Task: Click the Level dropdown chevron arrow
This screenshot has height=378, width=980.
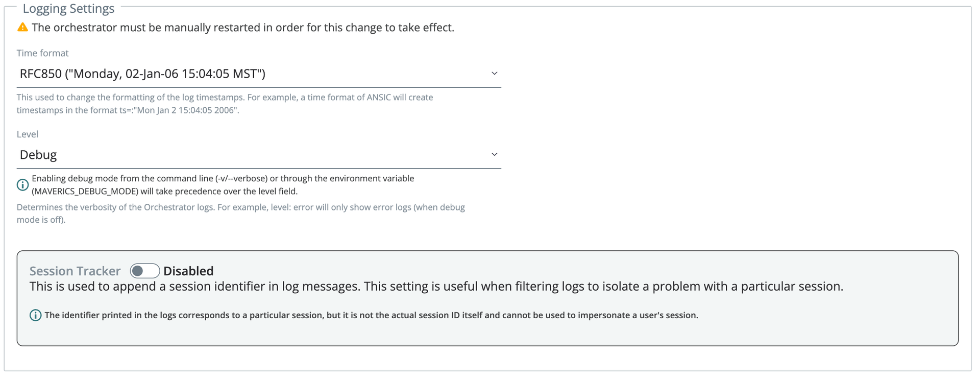Action: tap(494, 154)
